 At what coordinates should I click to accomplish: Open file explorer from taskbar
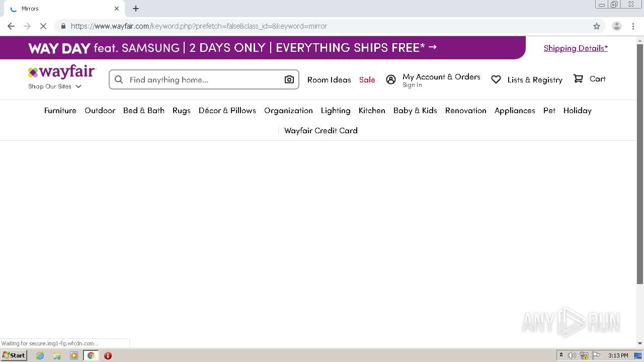point(57,355)
